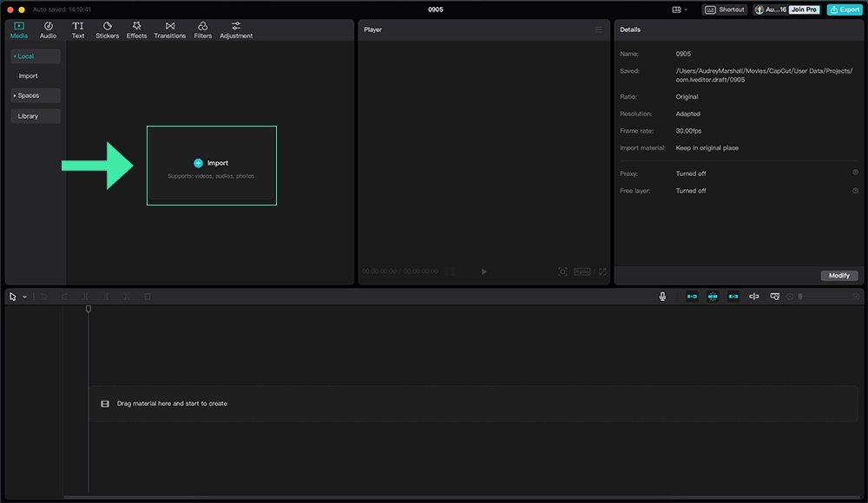This screenshot has height=503, width=868.
Task: Open the Effects panel
Action: click(135, 29)
